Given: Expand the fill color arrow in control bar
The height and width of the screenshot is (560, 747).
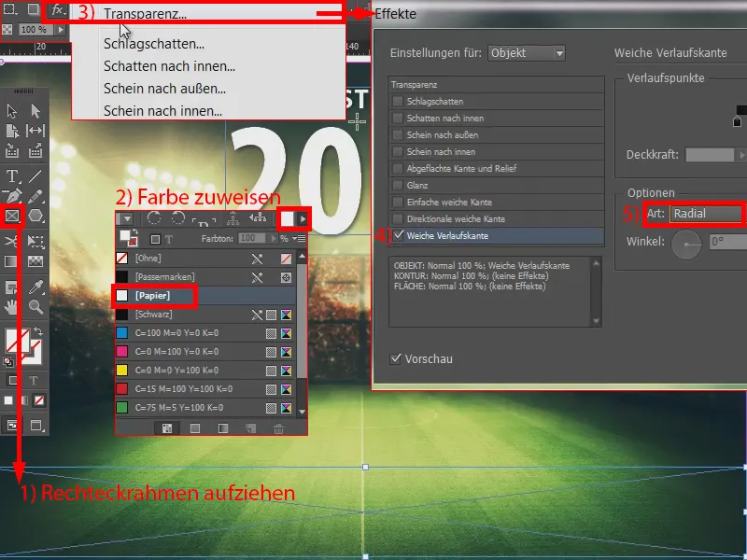Looking at the screenshot, I should coord(303,219).
